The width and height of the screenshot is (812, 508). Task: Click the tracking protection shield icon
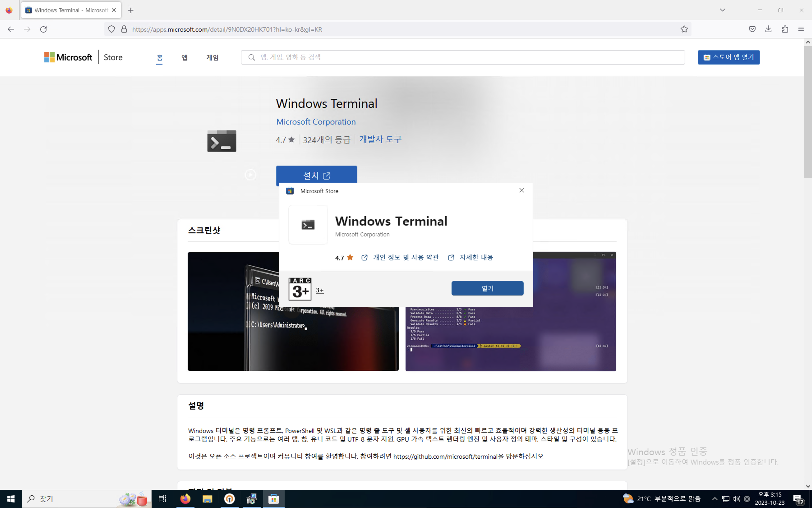(111, 29)
